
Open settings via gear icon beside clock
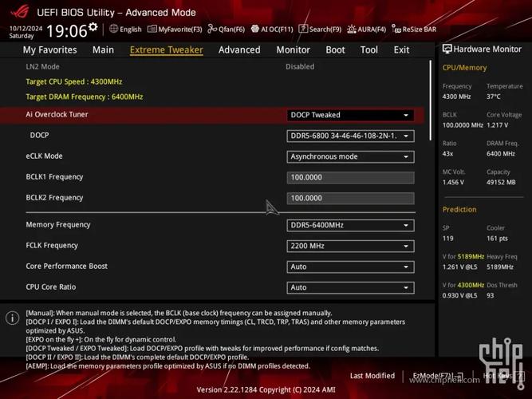tap(93, 28)
